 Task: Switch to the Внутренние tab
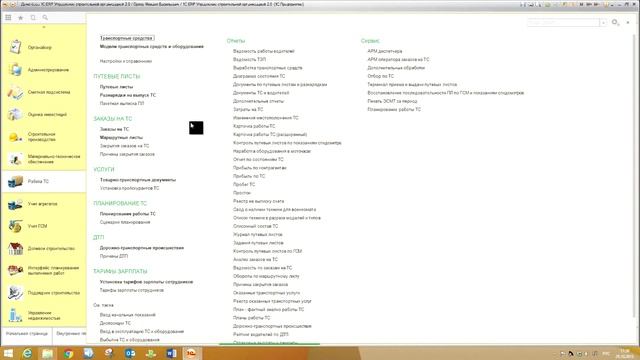tap(71, 333)
